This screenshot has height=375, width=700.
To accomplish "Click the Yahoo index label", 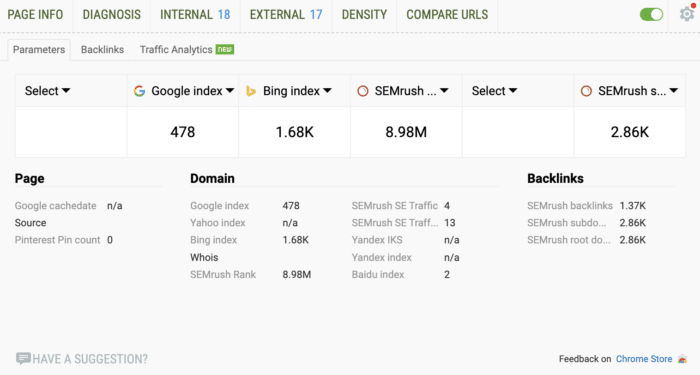I will (217, 223).
